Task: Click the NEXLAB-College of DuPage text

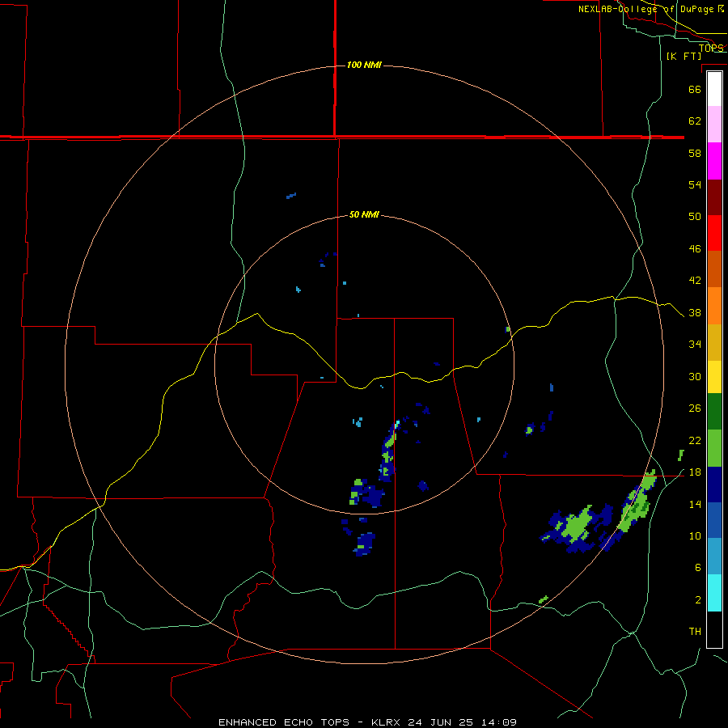Action: 645,9
